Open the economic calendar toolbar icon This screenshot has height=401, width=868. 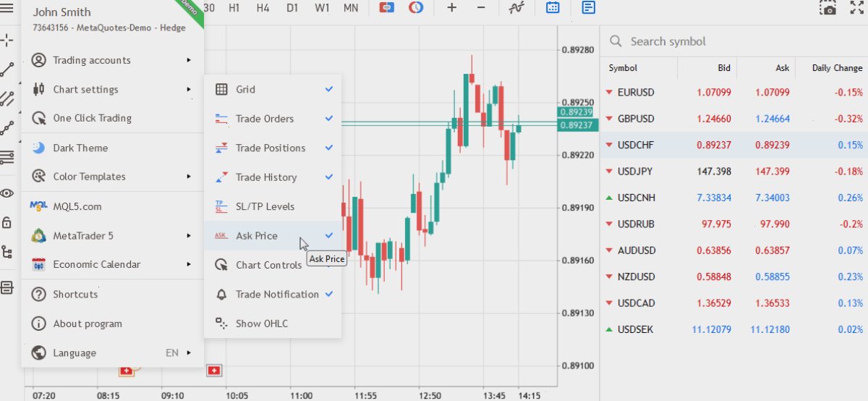coord(553,7)
